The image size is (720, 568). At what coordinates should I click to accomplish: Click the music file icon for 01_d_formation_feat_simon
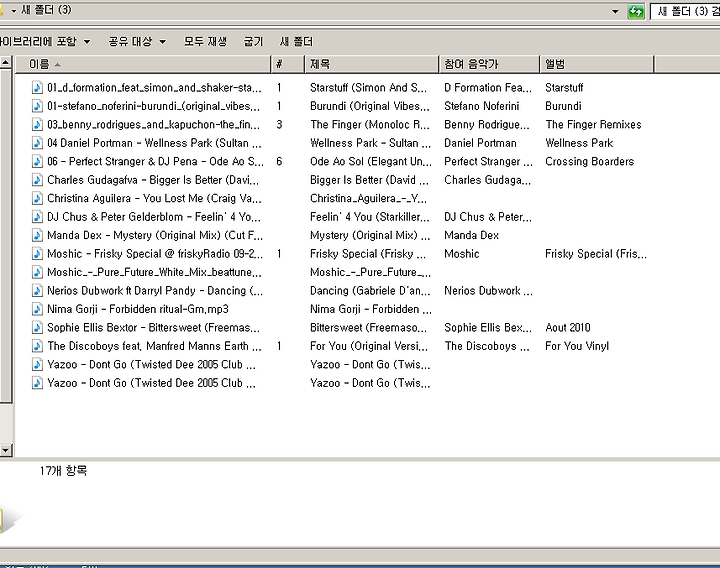37,87
